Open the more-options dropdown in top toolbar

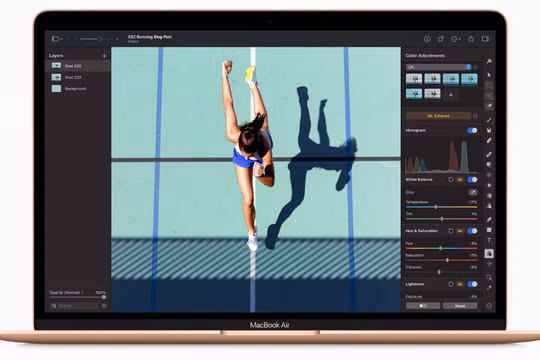point(456,39)
